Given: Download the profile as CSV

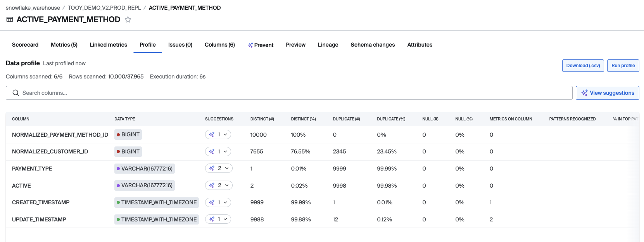Looking at the screenshot, I should tap(583, 66).
